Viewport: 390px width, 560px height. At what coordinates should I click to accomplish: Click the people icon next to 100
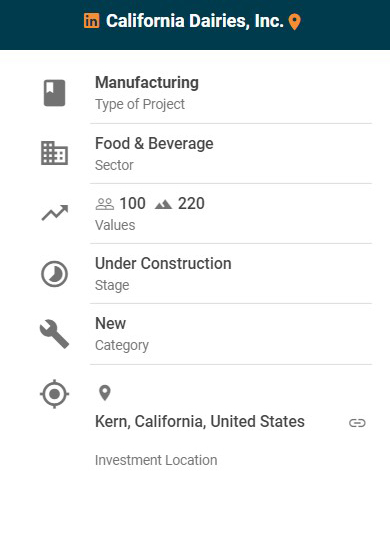click(x=105, y=204)
